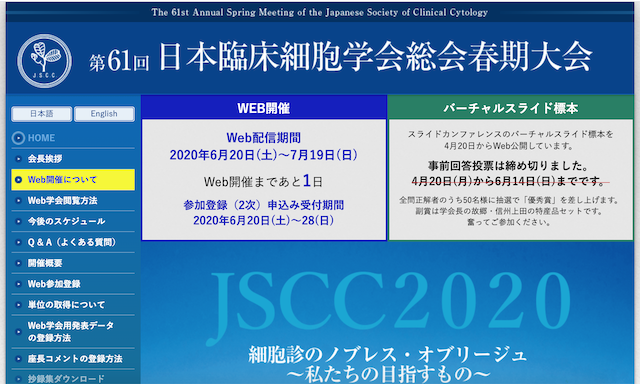Click bullet icon beside 座長コメントの登録方法

(18, 359)
